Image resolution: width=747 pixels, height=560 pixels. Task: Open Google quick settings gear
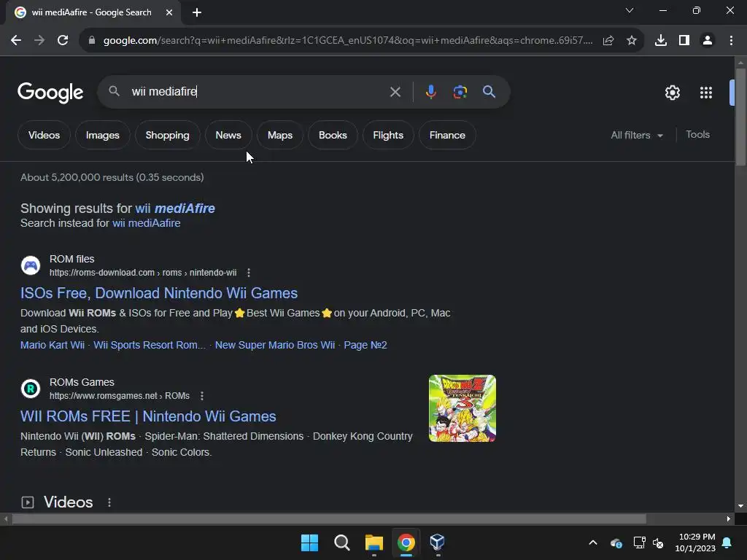[x=672, y=93]
